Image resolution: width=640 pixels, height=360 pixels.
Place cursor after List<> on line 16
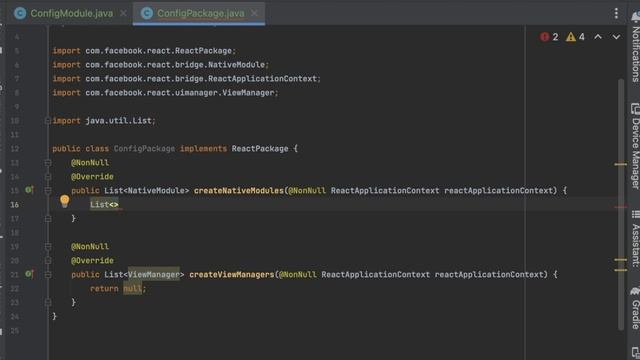click(x=119, y=204)
